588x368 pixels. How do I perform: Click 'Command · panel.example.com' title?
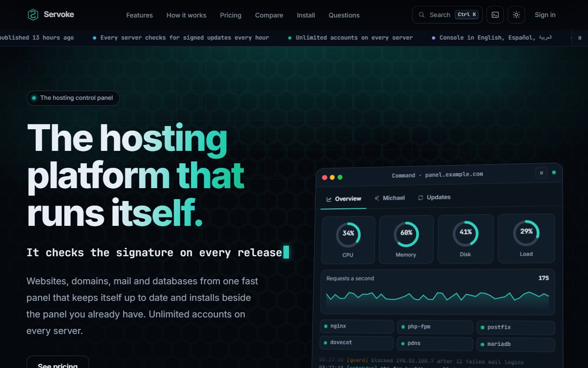pyautogui.click(x=437, y=175)
